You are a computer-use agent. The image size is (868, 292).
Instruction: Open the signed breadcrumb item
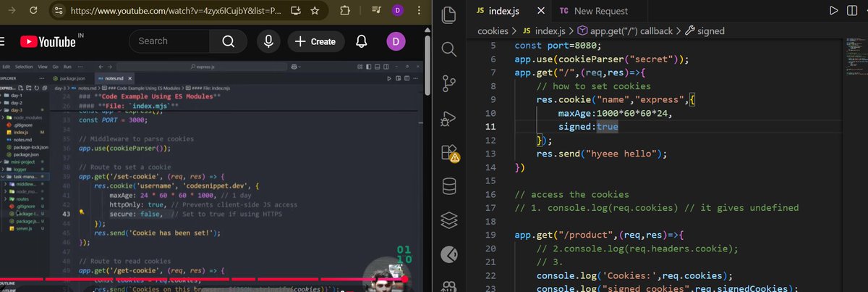(705, 31)
